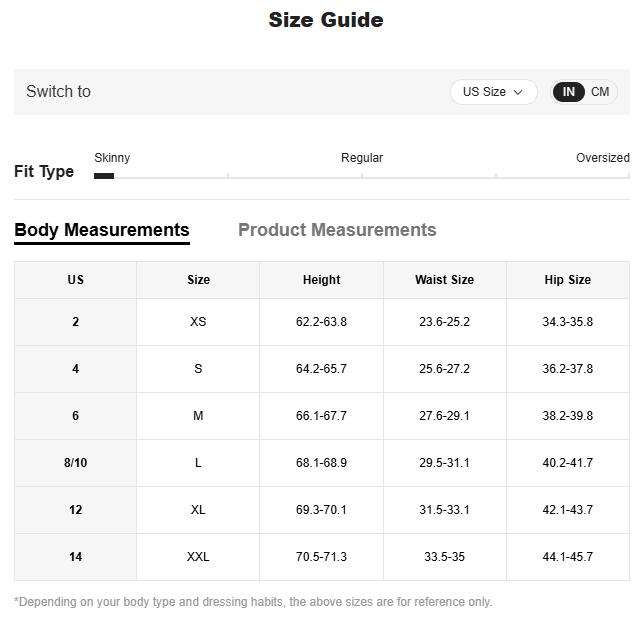Switch units to CM
The image size is (643, 622).
600,92
